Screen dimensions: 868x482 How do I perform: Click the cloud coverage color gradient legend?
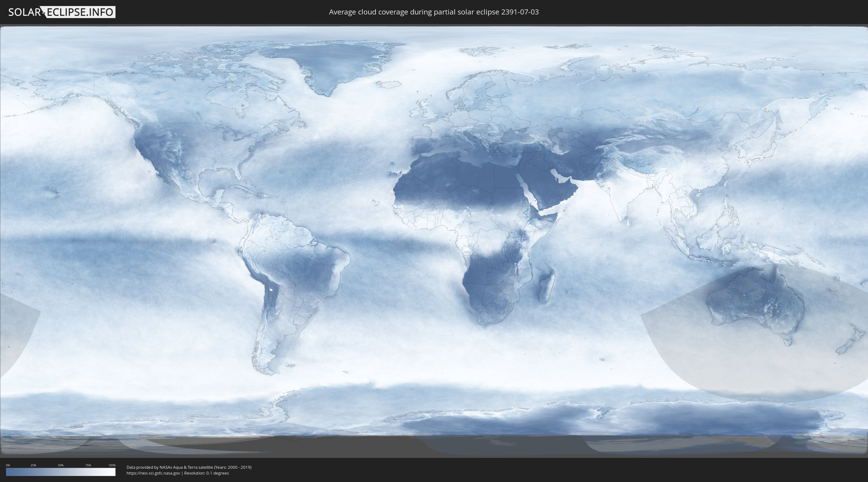(61, 472)
